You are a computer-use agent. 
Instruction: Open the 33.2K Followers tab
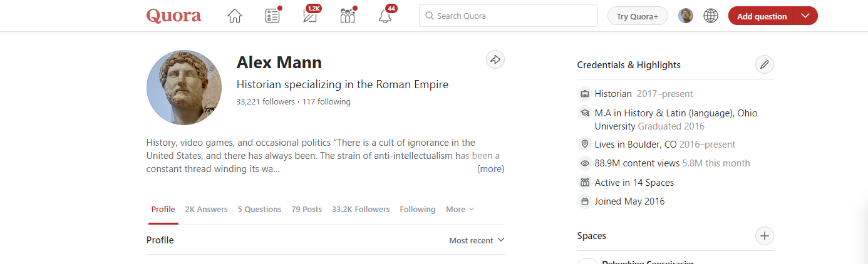point(361,210)
